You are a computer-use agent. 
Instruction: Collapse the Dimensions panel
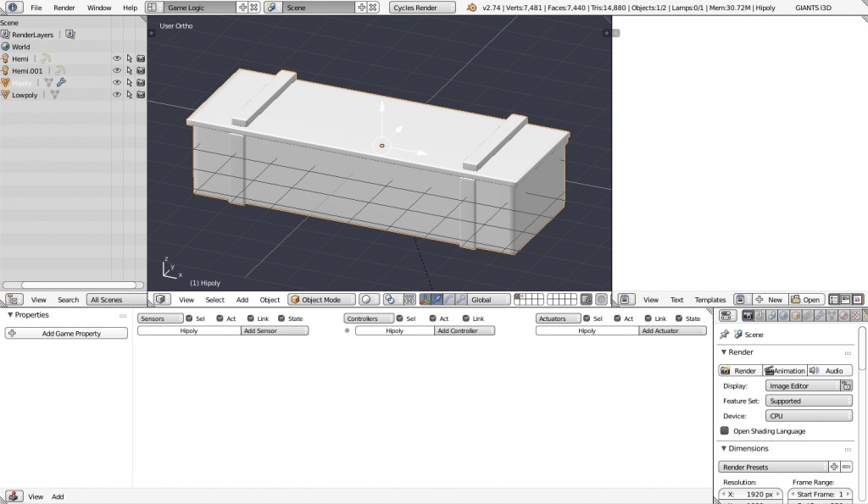click(x=726, y=448)
